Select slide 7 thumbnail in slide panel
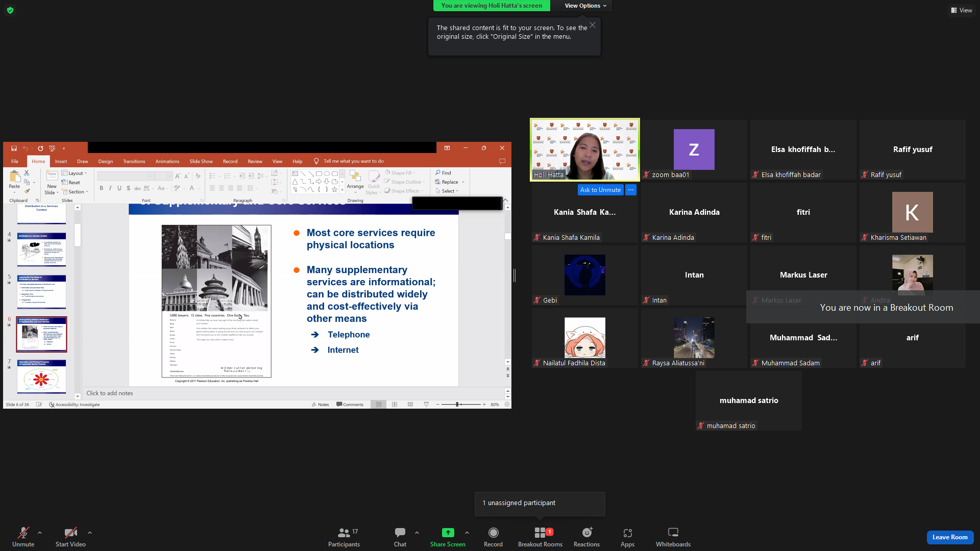980x551 pixels. click(41, 377)
